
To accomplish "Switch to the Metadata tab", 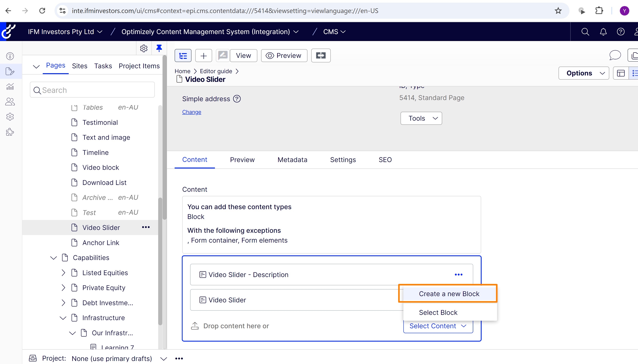I will [292, 160].
